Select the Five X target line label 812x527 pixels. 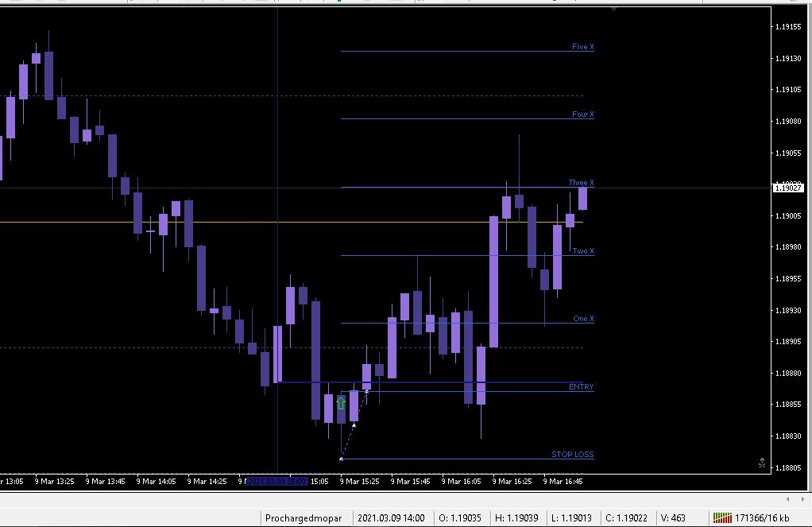click(583, 47)
